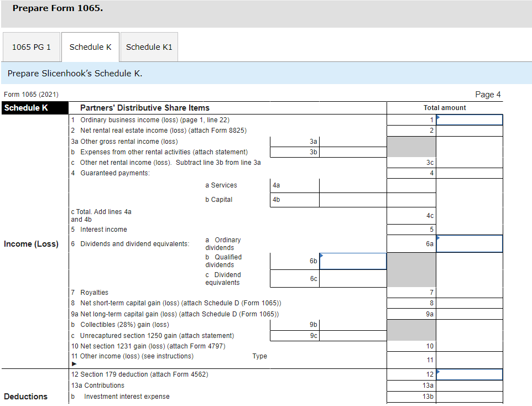
Task: Click line 12 Section 179 deduction field
Action: coord(469,374)
